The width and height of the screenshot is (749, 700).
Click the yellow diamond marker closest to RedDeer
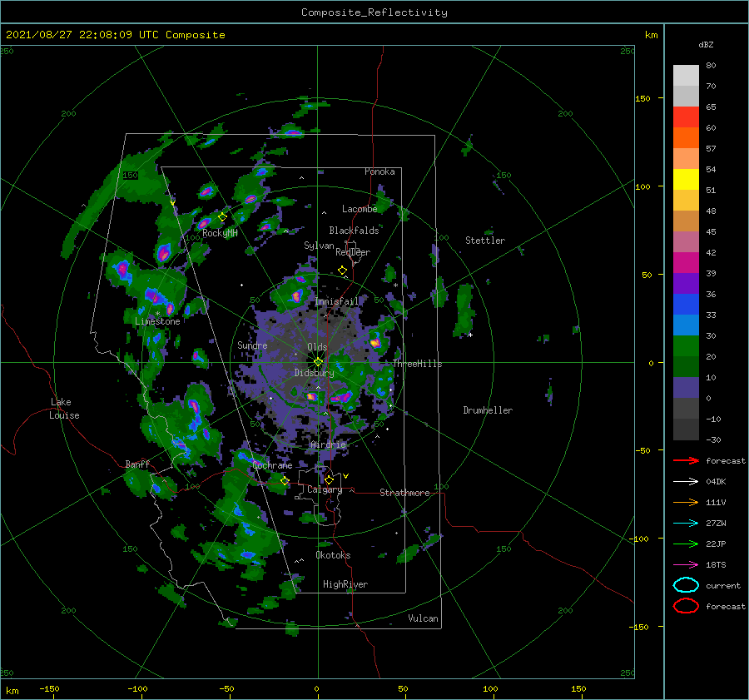pyautogui.click(x=342, y=271)
